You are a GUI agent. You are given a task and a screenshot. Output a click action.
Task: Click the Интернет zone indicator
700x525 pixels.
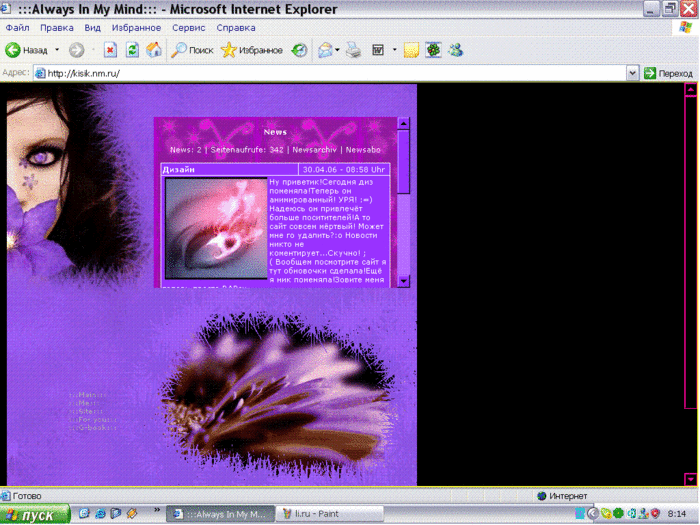click(x=562, y=496)
